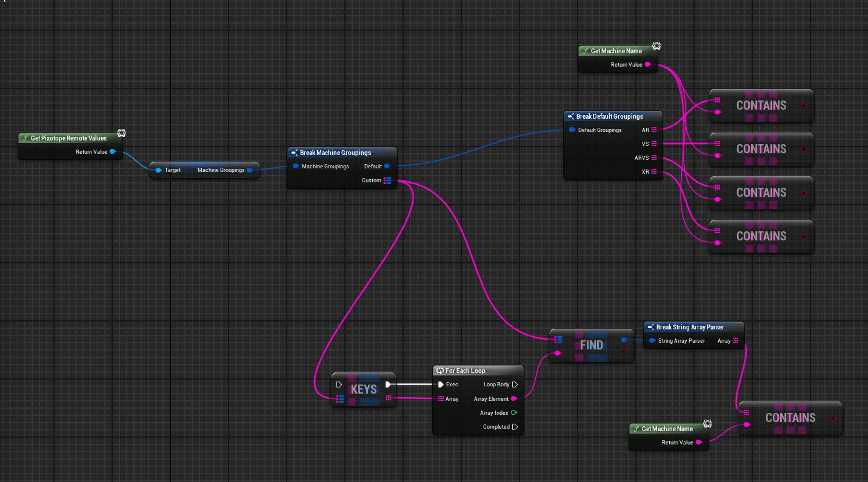Click the Loop Body exec pin
868x482 pixels.
(515, 385)
